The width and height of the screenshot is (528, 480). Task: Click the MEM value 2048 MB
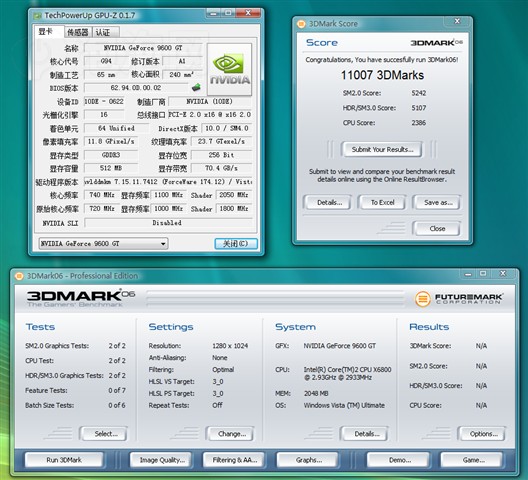point(316,393)
